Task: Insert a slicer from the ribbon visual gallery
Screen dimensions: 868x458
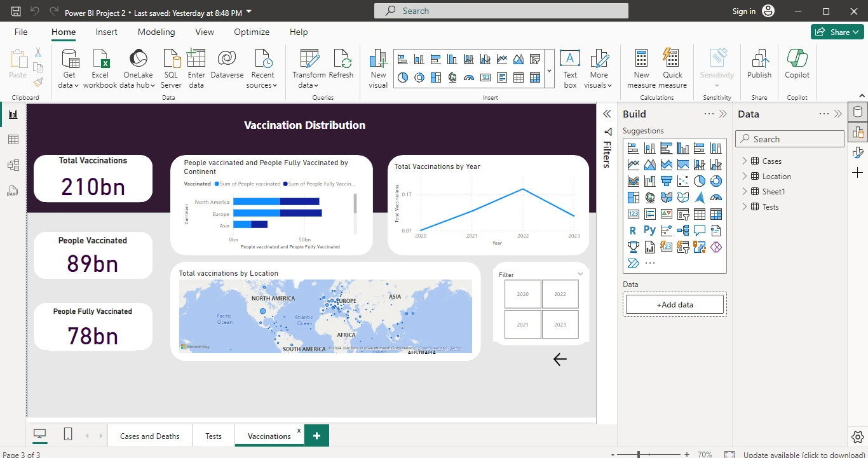Action: tap(535, 60)
